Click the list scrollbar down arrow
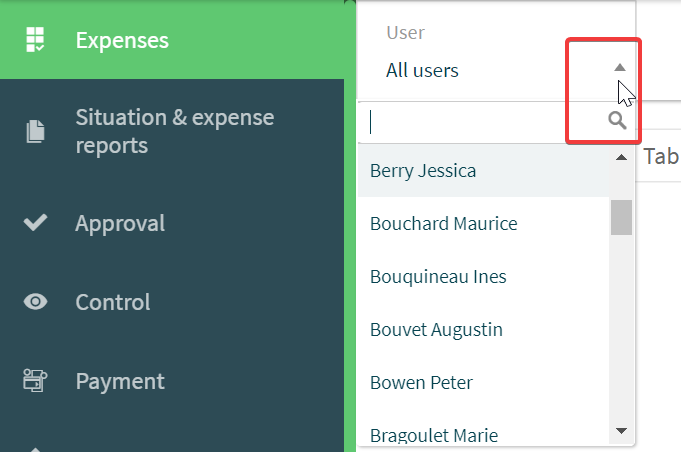This screenshot has width=681, height=452. click(x=621, y=431)
